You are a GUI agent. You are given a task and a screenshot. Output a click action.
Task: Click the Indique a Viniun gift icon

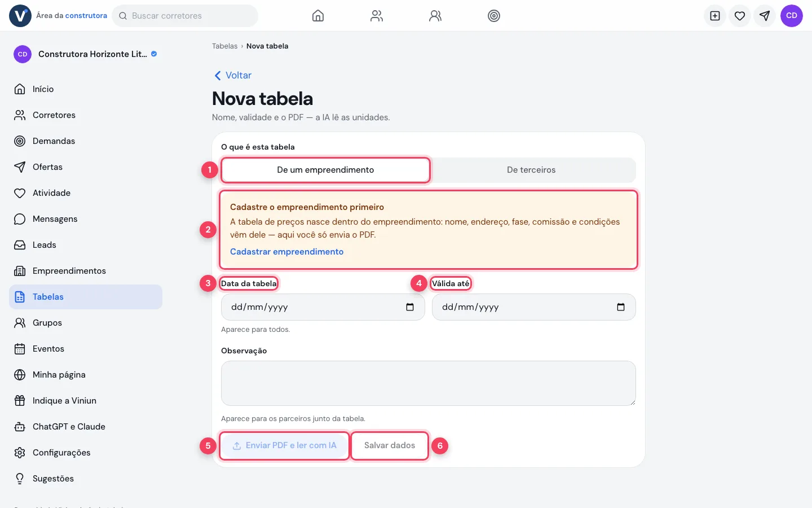[20, 401]
